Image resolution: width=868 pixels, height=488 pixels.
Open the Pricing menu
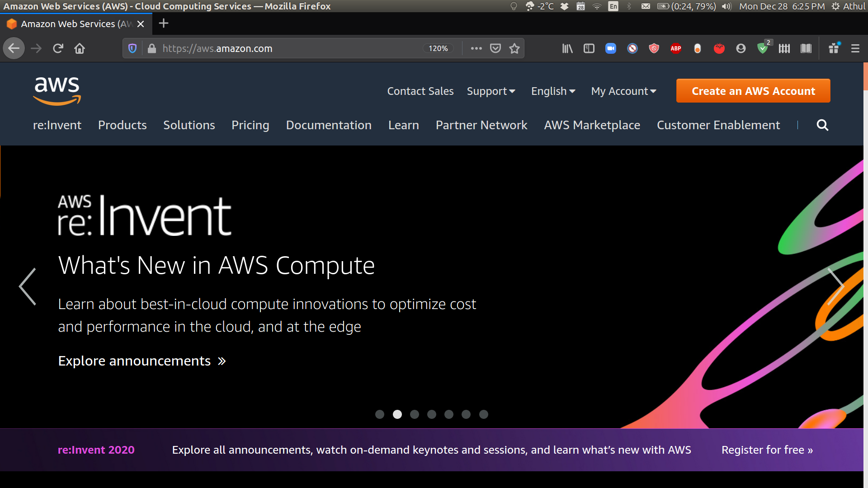[x=250, y=125]
